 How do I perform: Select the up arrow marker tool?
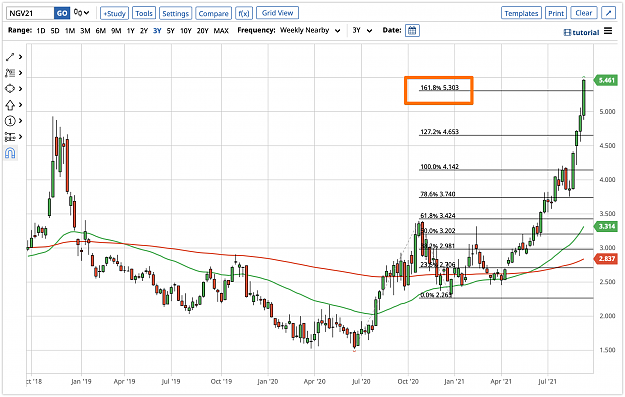coord(10,105)
